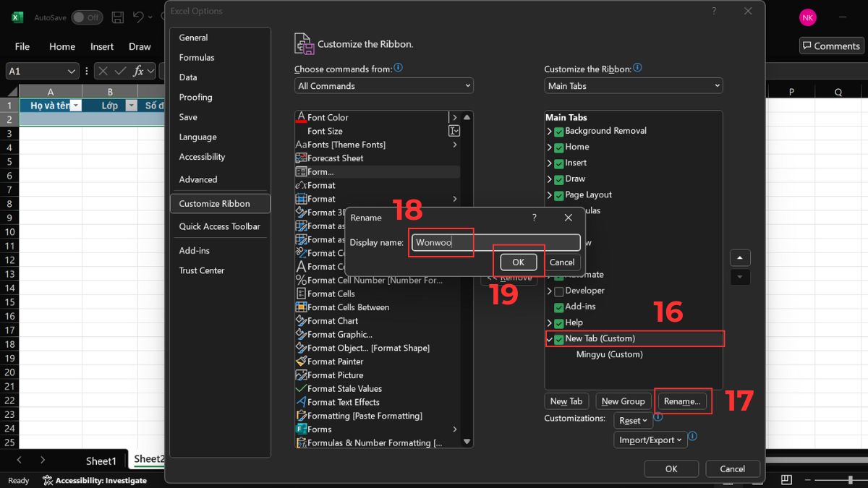Select the Format Cells Between command icon
Image resolution: width=868 pixels, height=488 pixels.
[x=302, y=307]
